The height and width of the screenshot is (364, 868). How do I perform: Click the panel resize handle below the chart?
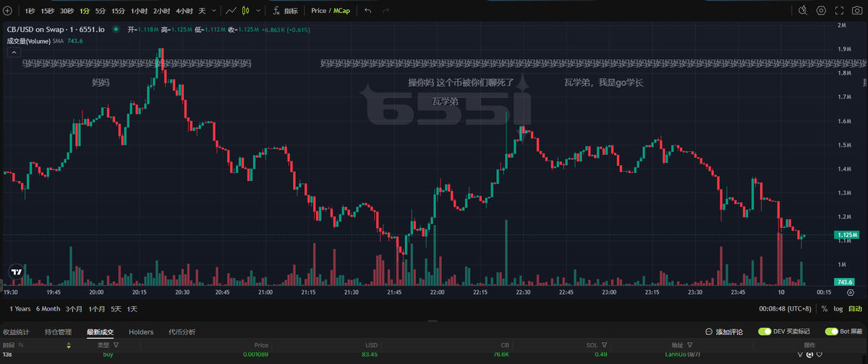click(433, 321)
